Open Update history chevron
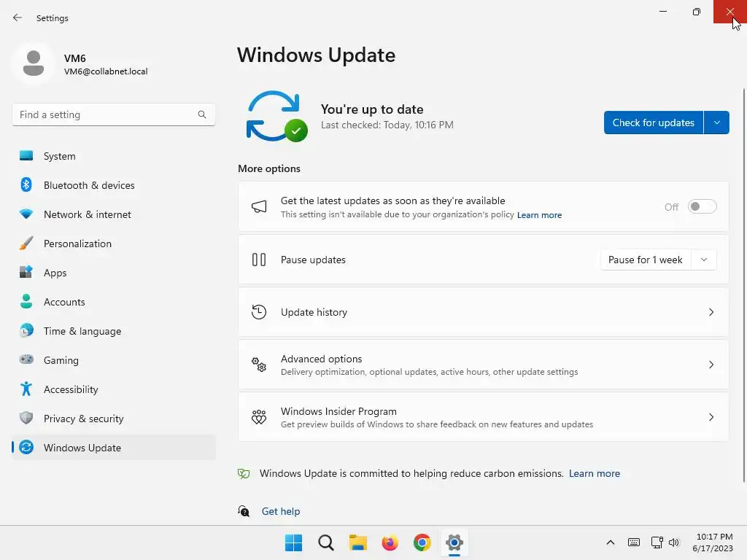 pyautogui.click(x=711, y=312)
